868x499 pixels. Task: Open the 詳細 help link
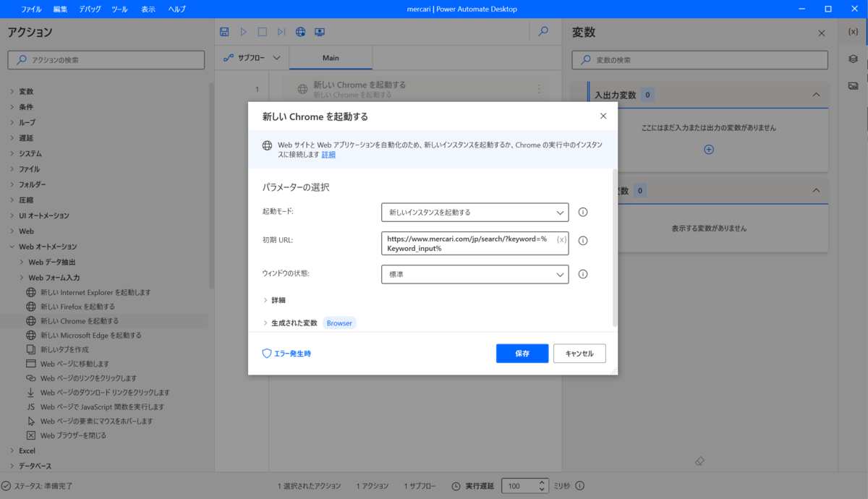(x=328, y=155)
